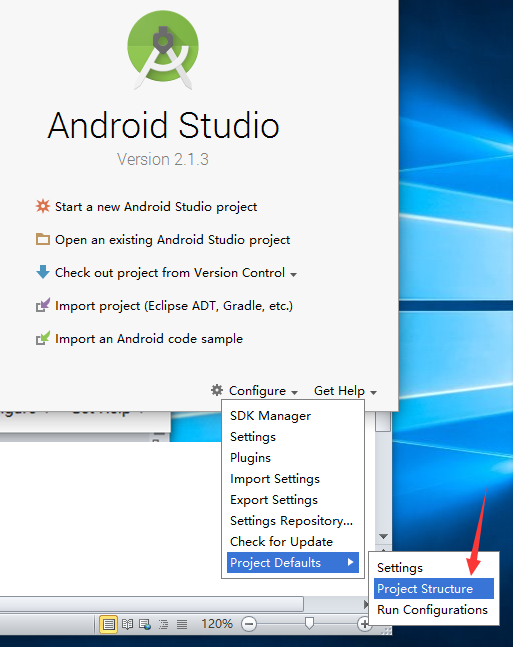Screen dimensions: 513x647
Task: Click the Word zoom out minus button
Action: [249, 624]
